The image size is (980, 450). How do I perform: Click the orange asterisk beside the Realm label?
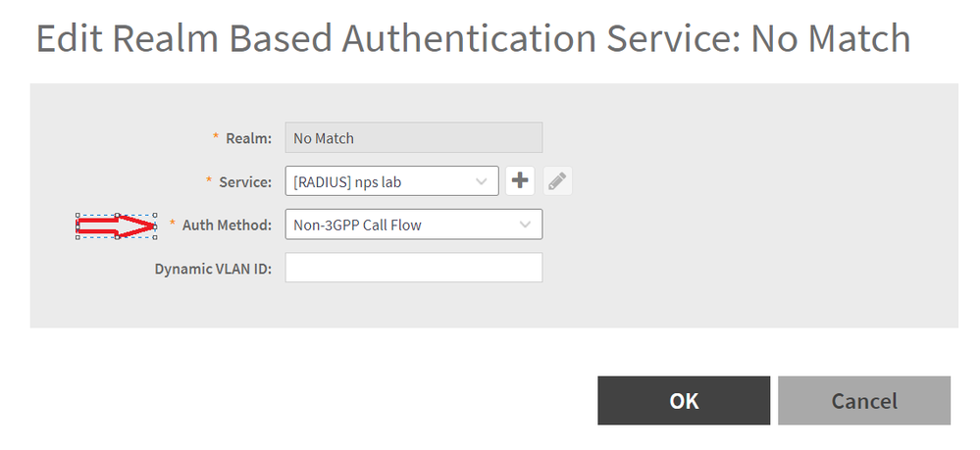tap(216, 136)
